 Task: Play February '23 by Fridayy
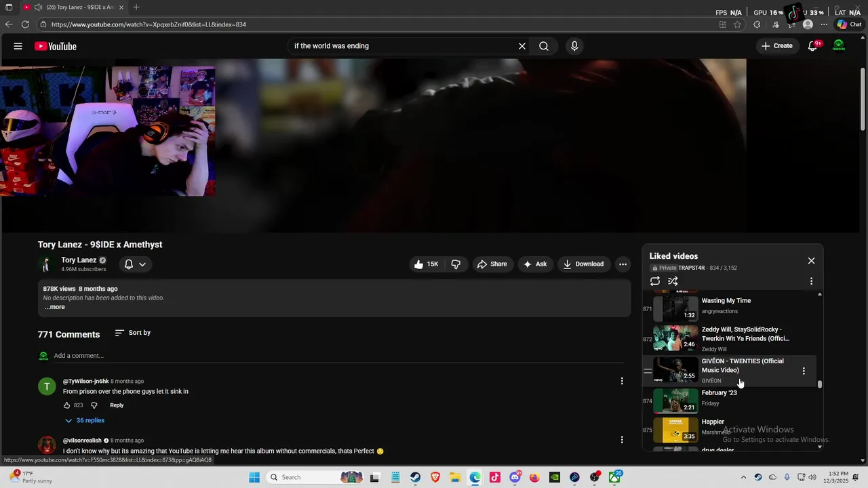click(729, 400)
